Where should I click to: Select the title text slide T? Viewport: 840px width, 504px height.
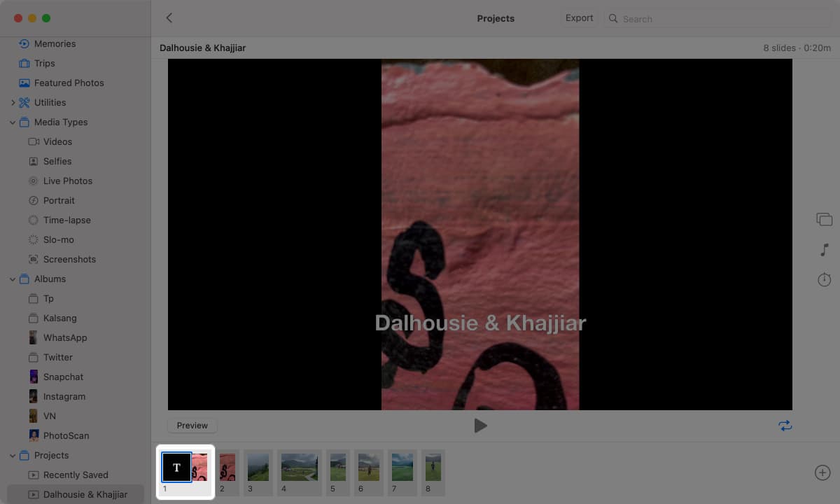tap(176, 467)
